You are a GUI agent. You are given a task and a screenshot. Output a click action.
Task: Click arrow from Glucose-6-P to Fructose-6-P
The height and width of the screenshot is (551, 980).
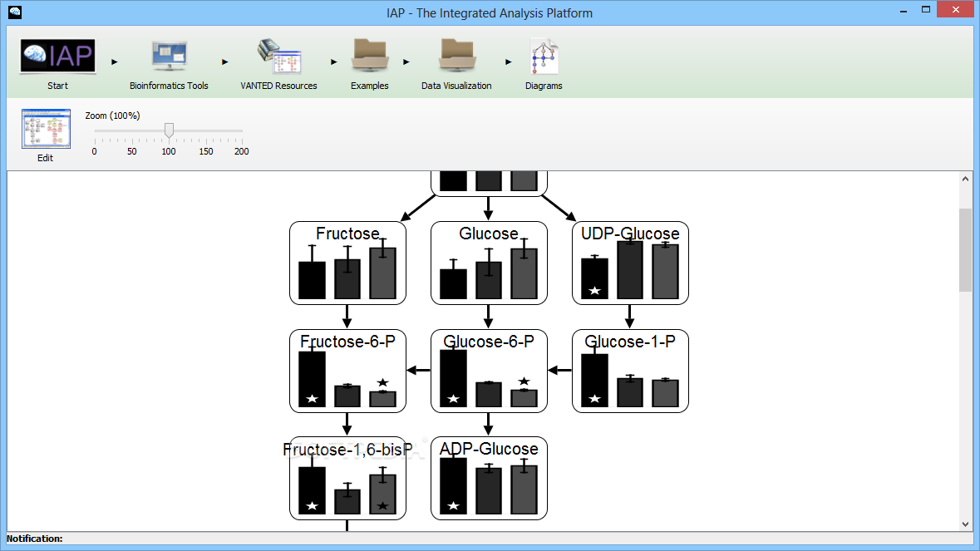(418, 371)
